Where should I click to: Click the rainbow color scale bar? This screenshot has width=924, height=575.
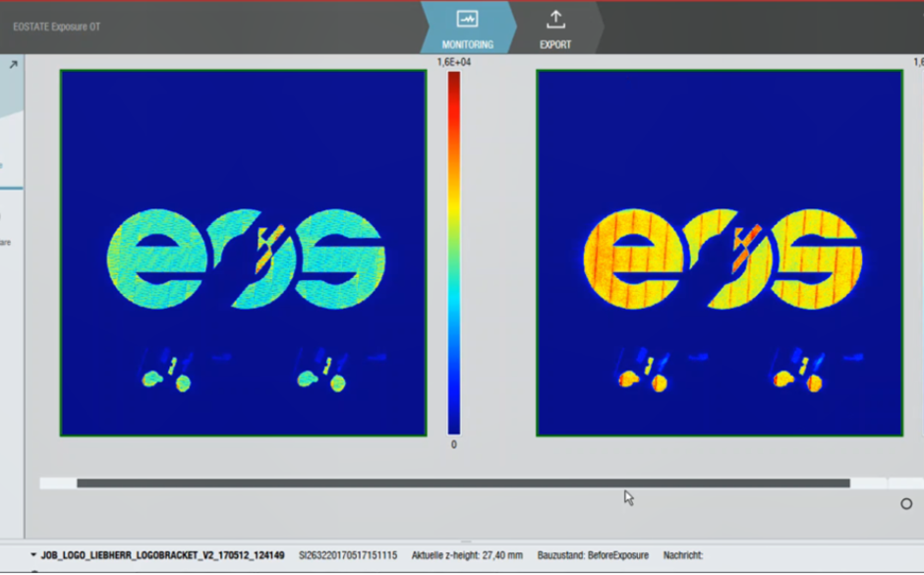point(454,253)
